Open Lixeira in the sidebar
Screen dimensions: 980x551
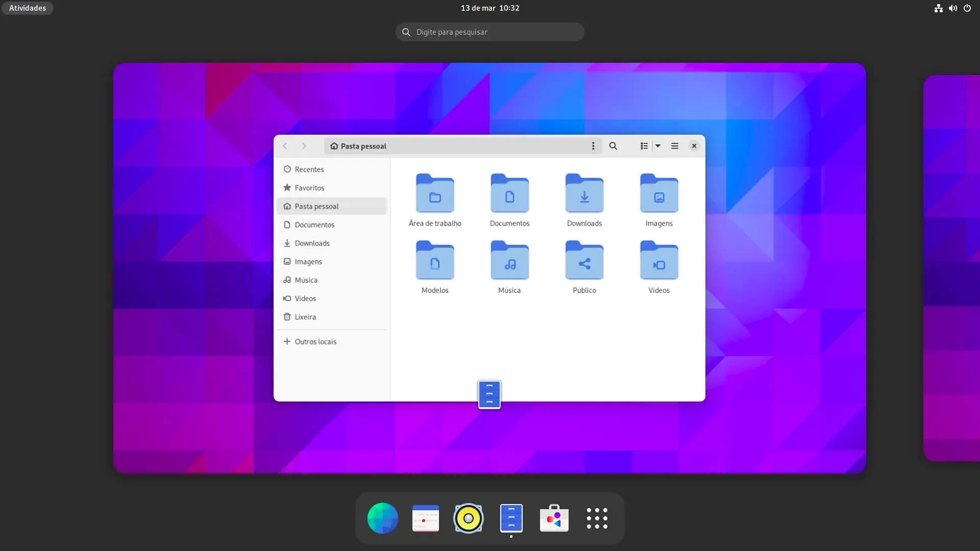(332, 316)
